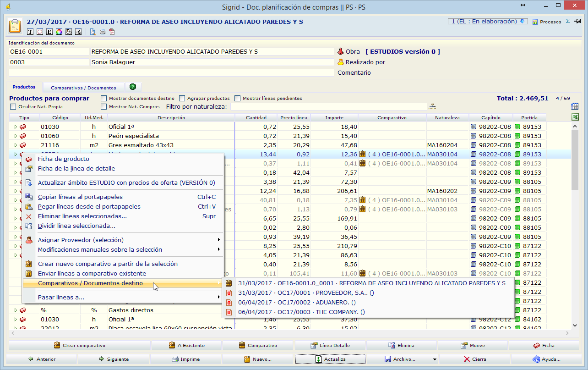Click the comparativo icon in the 13,44 row
The image size is (588, 370).
tap(363, 154)
